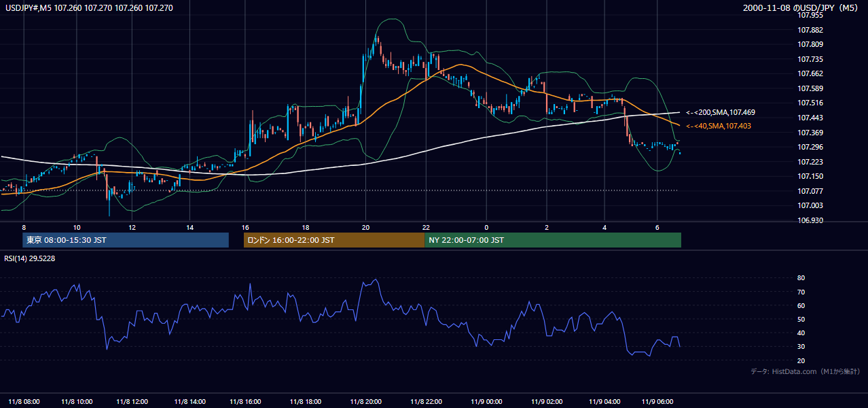Click RSI scale value 50

coord(801,319)
